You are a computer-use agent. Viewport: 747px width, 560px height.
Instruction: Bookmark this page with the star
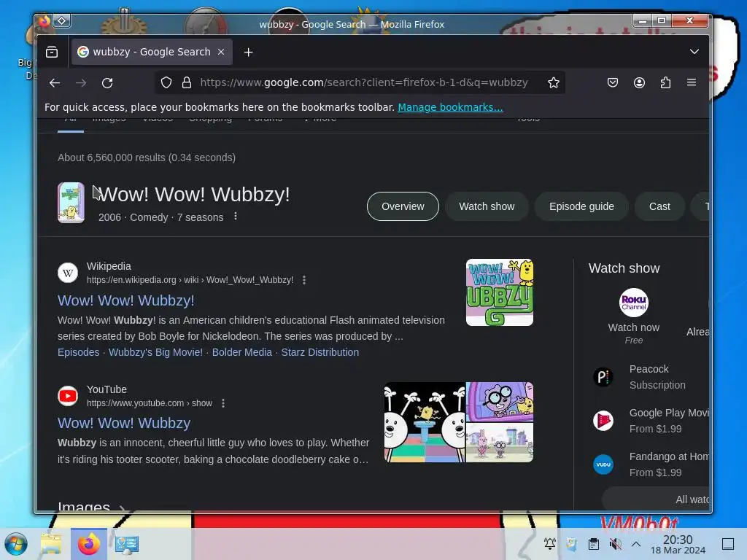(x=554, y=83)
